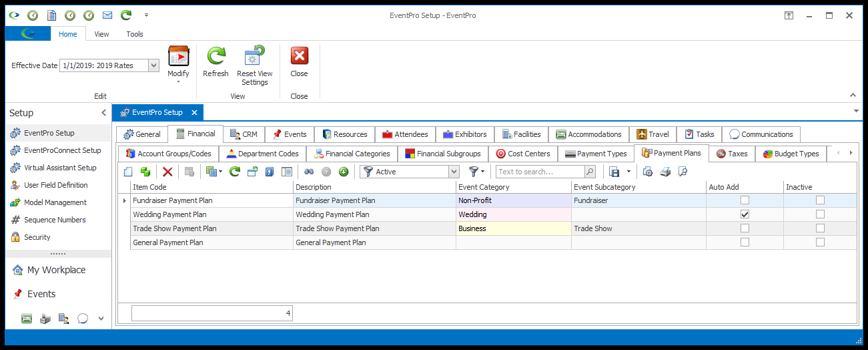Collapse the ribbon with the up chevron

853,95
